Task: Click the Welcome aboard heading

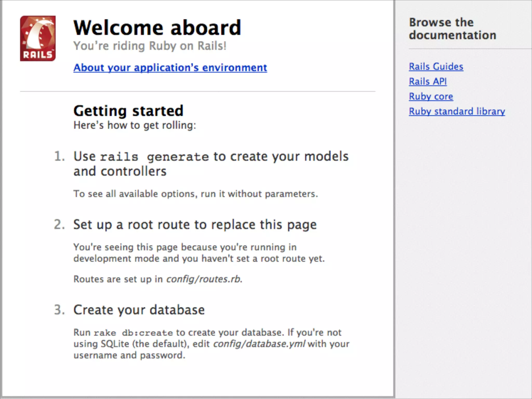Action: tap(157, 28)
